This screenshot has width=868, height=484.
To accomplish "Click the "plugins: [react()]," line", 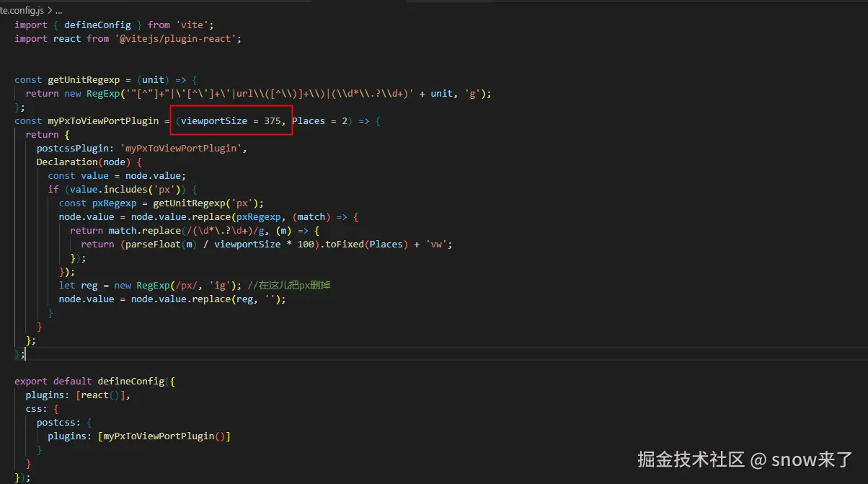I will [x=78, y=395].
